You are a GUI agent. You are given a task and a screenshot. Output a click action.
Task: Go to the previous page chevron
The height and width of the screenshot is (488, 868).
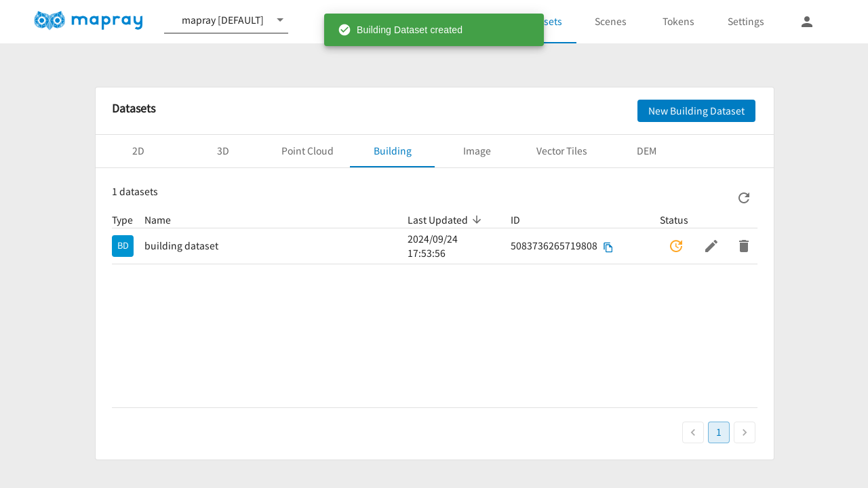(692, 432)
